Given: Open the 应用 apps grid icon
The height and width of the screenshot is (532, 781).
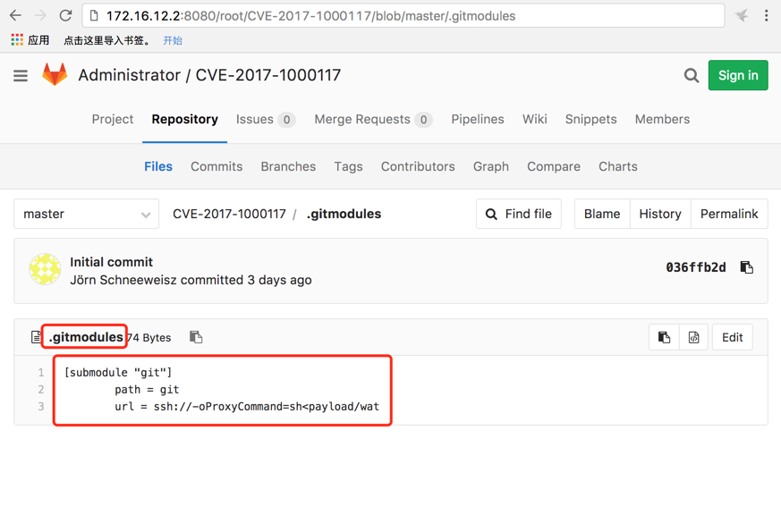Looking at the screenshot, I should point(17,40).
